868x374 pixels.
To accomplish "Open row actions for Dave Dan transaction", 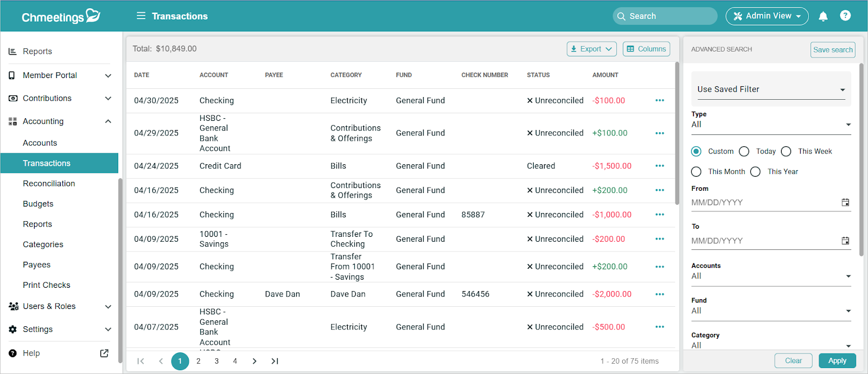I will 660,294.
